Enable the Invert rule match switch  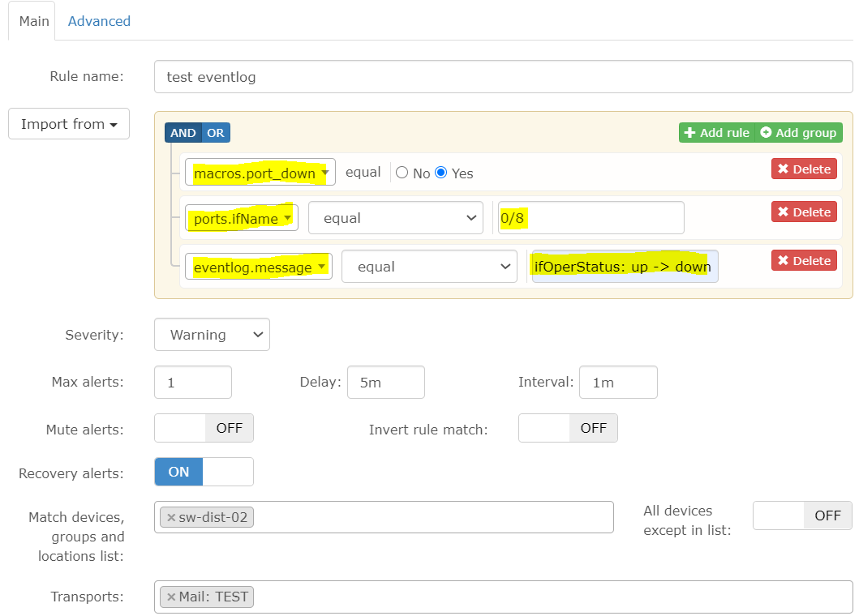point(568,428)
